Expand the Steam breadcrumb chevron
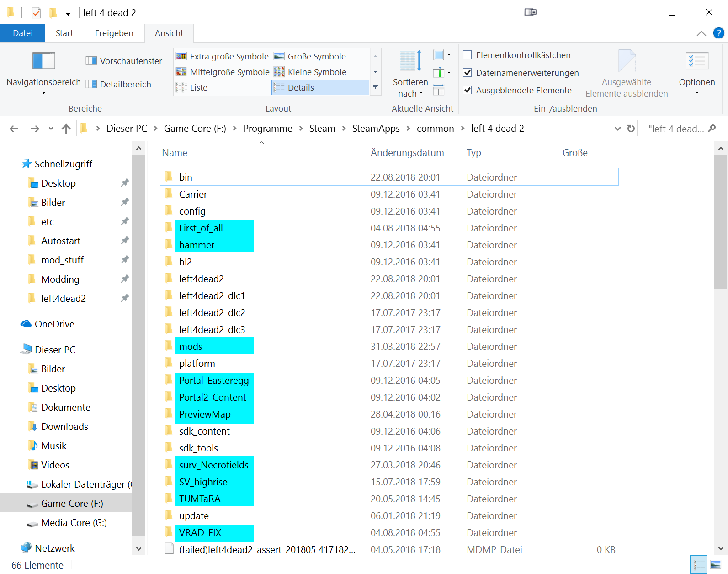728x574 pixels. click(x=344, y=129)
